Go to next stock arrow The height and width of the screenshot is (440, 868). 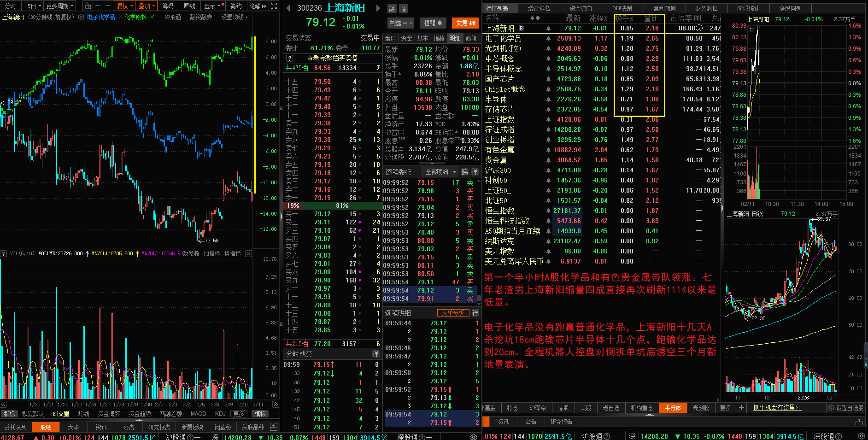[378, 8]
